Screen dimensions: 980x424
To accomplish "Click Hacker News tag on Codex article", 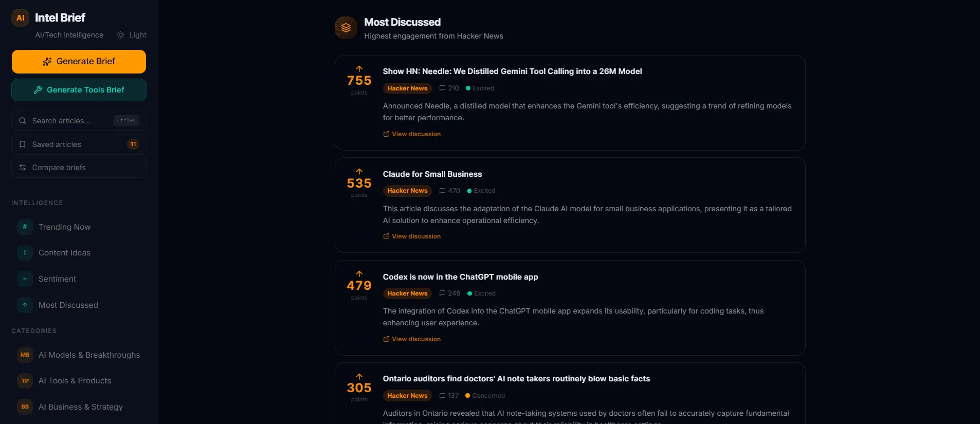I will [407, 293].
